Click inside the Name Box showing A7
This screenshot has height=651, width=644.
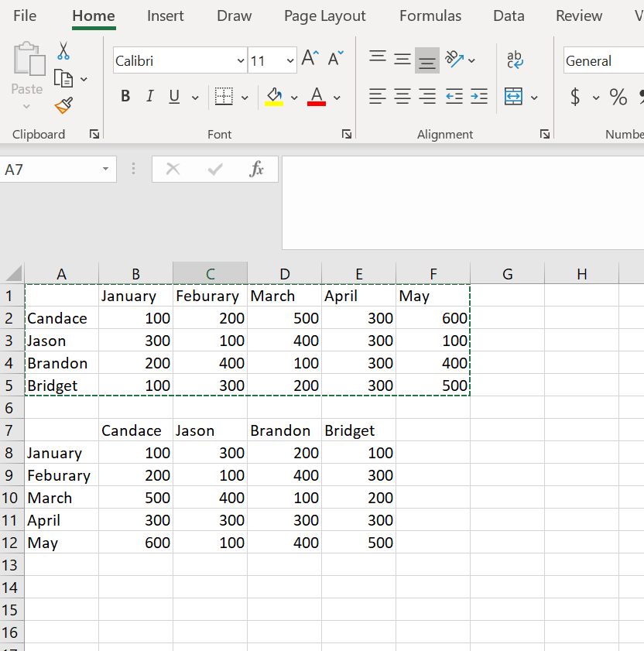click(54, 169)
